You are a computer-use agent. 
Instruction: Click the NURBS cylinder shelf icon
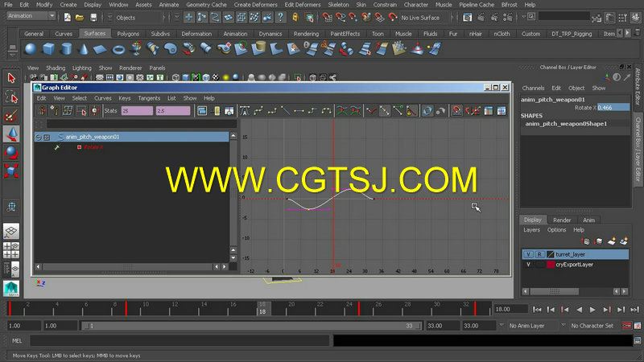66,49
